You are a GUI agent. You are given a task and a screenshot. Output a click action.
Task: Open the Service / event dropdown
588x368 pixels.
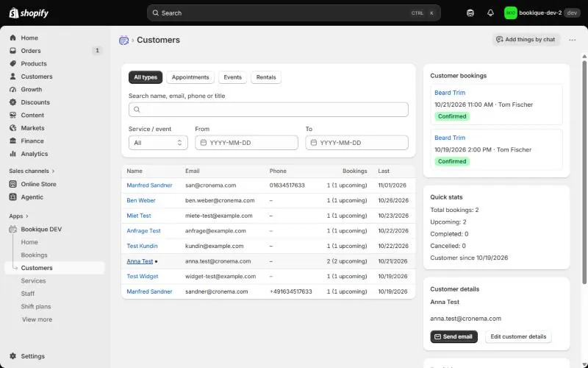158,143
